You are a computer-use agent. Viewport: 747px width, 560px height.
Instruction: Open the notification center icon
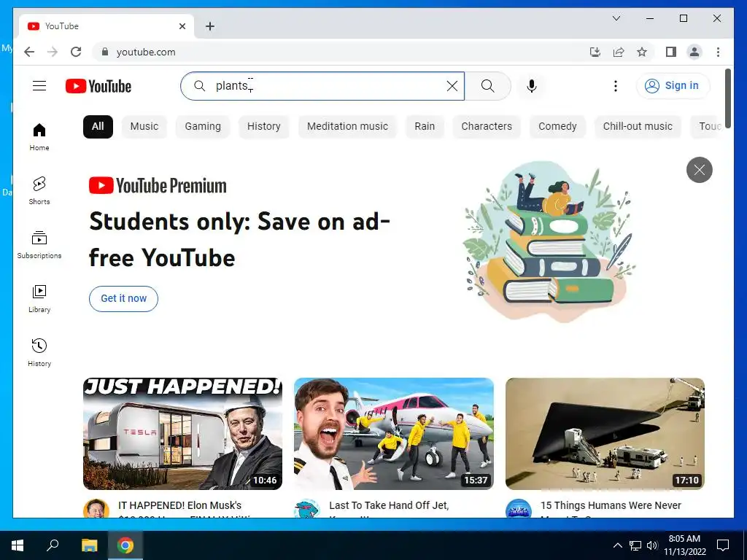tap(723, 545)
